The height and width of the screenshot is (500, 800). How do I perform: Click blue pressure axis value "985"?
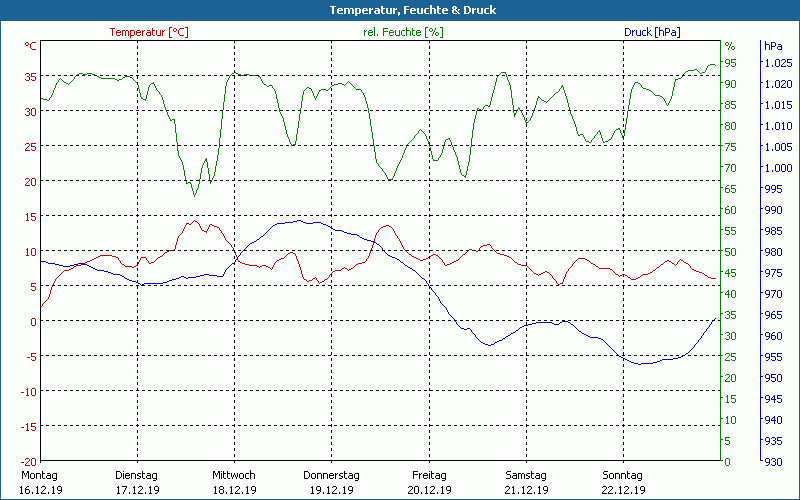(773, 231)
